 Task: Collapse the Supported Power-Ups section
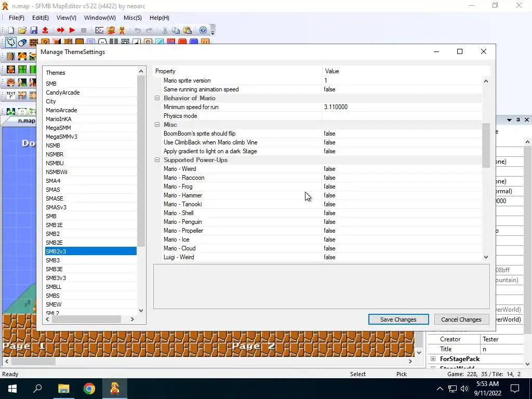pyautogui.click(x=157, y=160)
